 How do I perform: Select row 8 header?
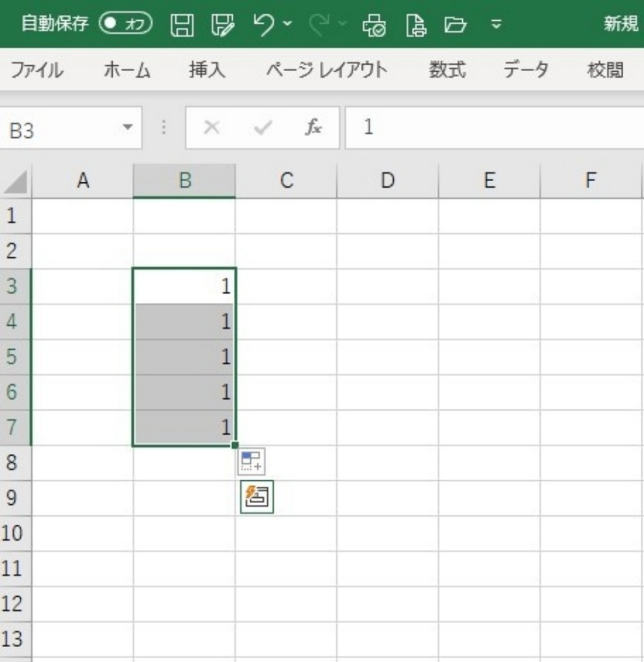pyautogui.click(x=16, y=463)
